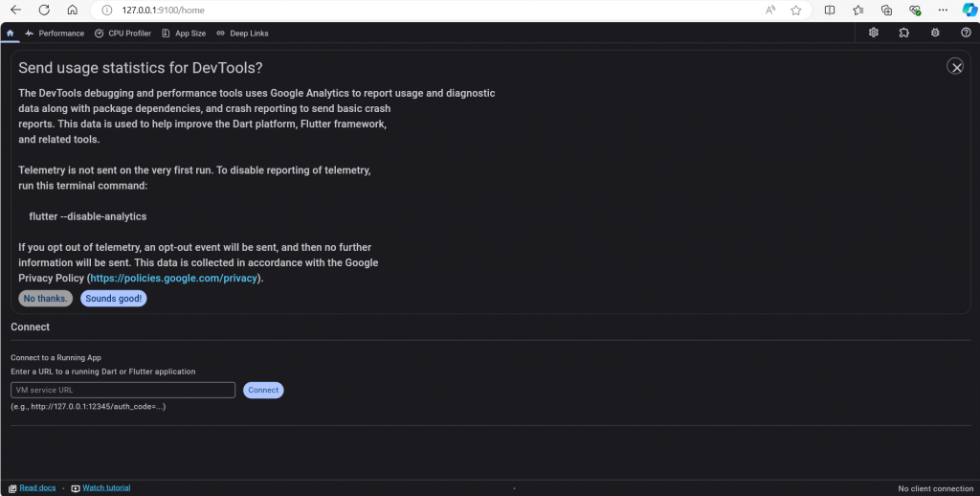Click the Performance tab pulse icon
The height and width of the screenshot is (496, 980).
click(x=30, y=34)
